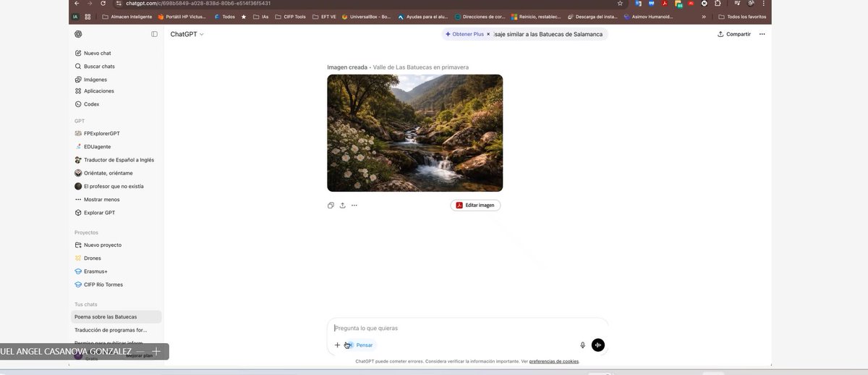Open Buscar chats search
This screenshot has height=375, width=868.
click(x=99, y=66)
